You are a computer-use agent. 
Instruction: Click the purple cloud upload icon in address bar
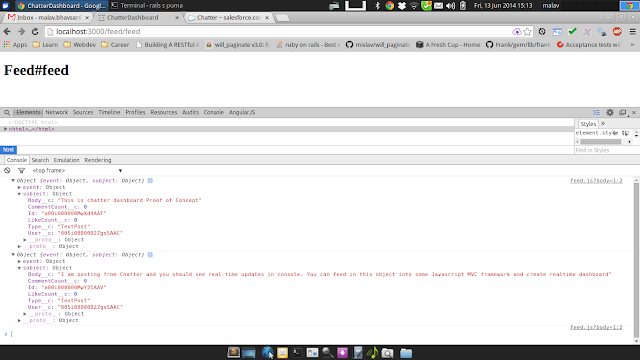click(x=517, y=31)
